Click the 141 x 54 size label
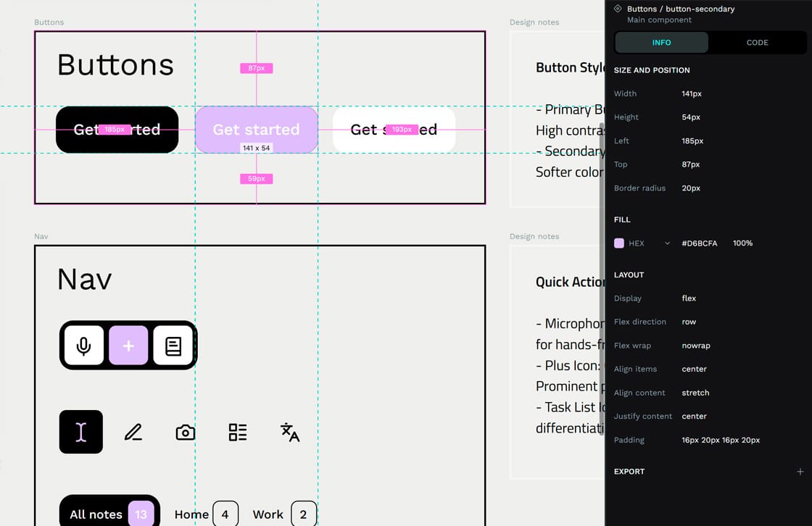Image resolution: width=812 pixels, height=526 pixels. pos(257,148)
